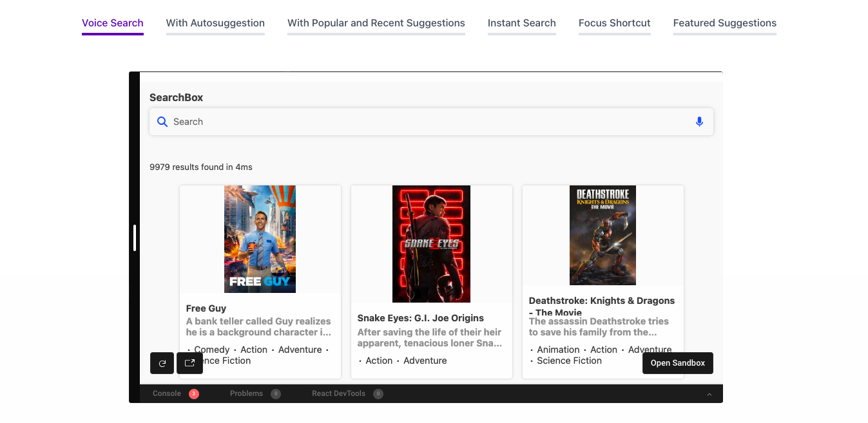Click the Open Sandbox button

[x=677, y=362]
